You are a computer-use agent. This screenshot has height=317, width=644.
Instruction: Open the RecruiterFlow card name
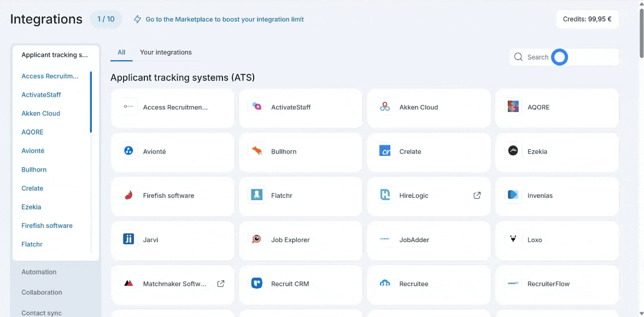coord(549,284)
